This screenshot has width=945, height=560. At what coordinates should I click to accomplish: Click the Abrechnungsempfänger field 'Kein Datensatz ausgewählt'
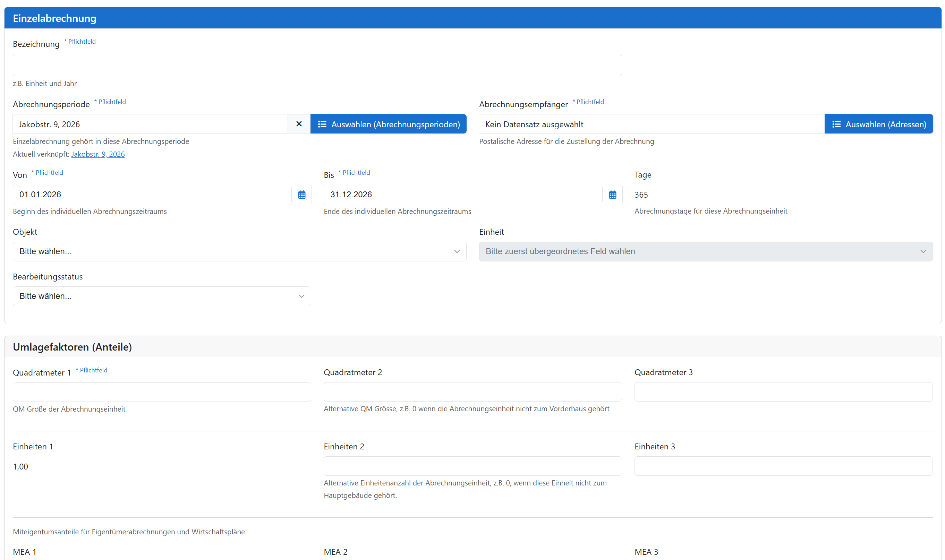(651, 124)
